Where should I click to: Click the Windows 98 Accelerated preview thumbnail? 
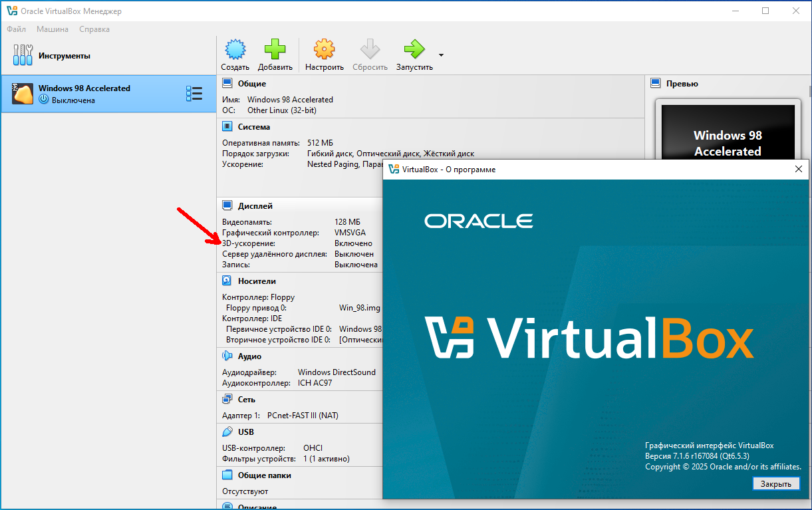(728, 132)
